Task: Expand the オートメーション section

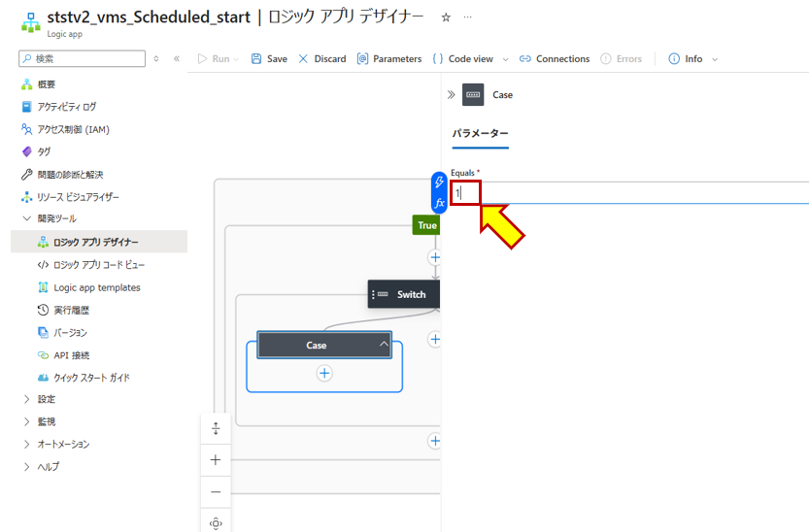Action: [x=27, y=444]
